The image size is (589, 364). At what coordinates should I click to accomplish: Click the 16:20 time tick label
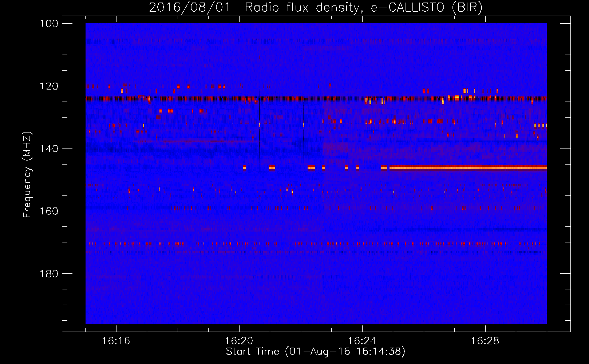[x=239, y=341]
